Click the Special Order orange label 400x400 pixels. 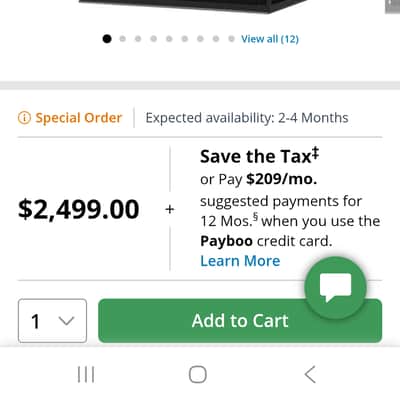[x=79, y=118]
